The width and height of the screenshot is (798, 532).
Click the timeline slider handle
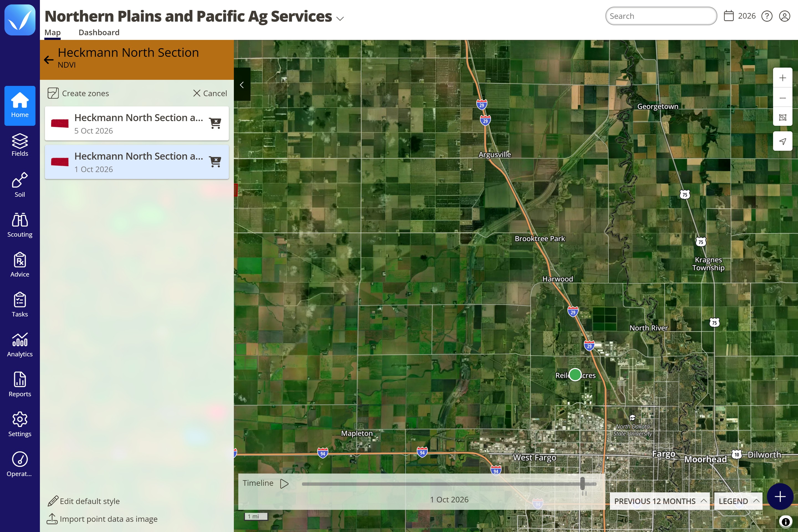coord(582,484)
